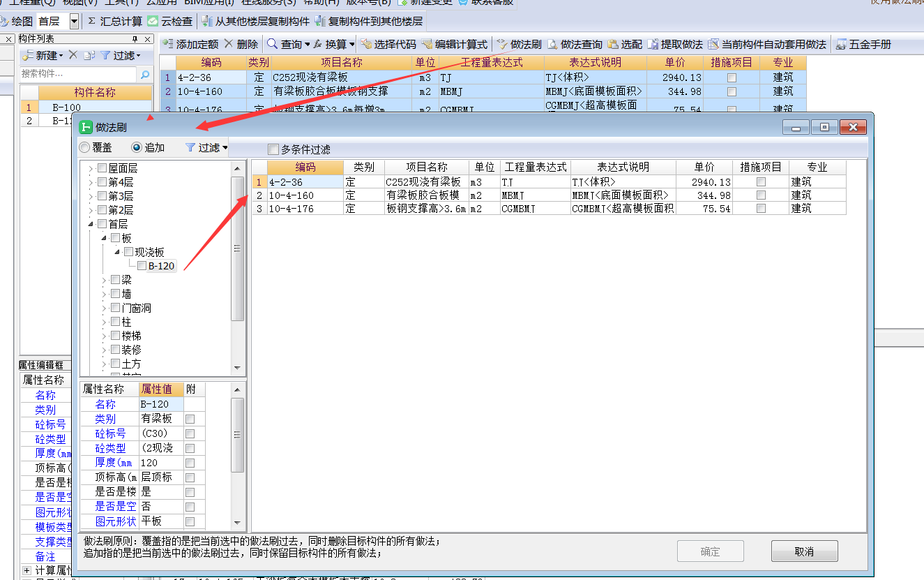924x580 pixels.
Task: Check the 现浇板 tree checkbox
Action: 129,252
